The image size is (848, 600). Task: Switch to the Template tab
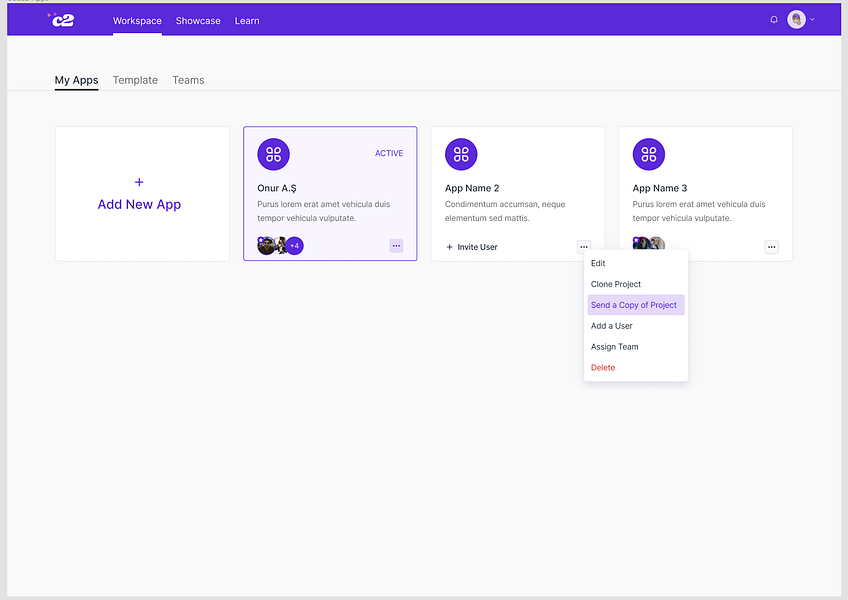[135, 80]
